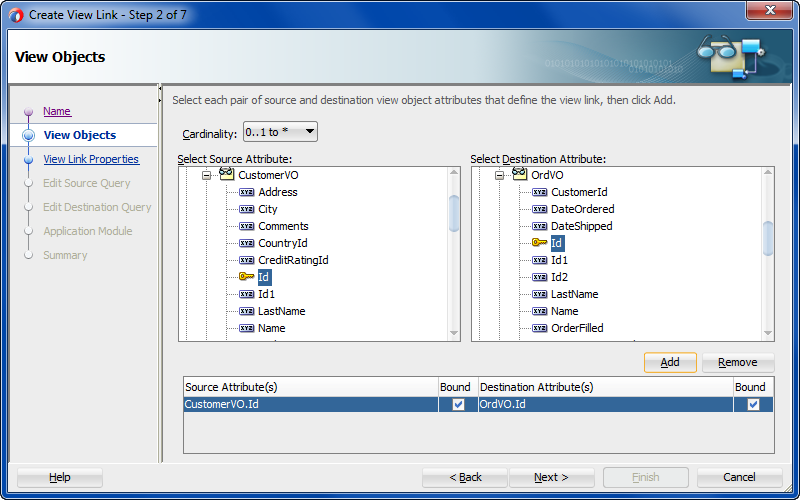Click the attribute icon beside CustomerId

pyautogui.click(x=539, y=192)
